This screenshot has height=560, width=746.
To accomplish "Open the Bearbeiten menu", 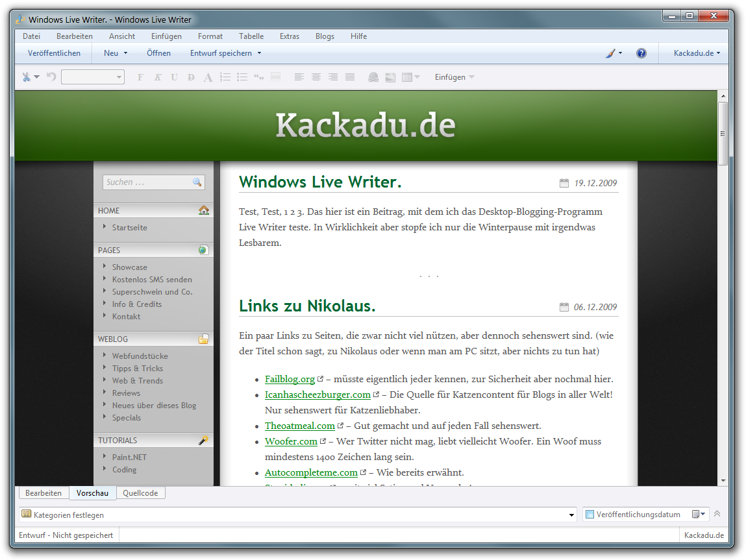I will pos(75,36).
